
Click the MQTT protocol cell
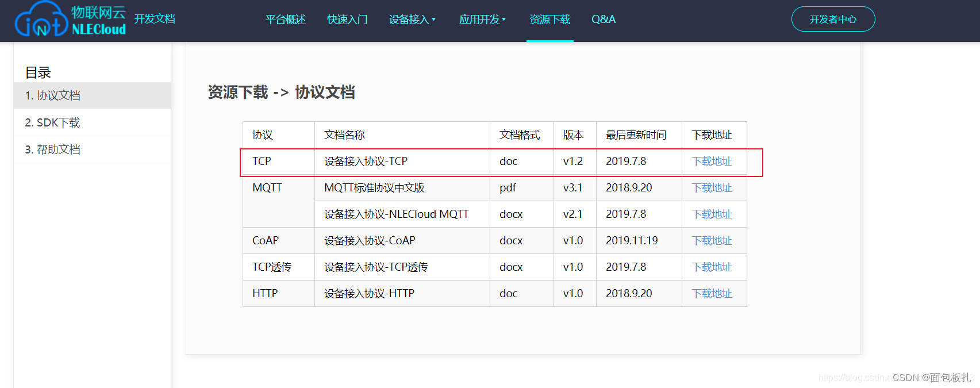(279, 201)
